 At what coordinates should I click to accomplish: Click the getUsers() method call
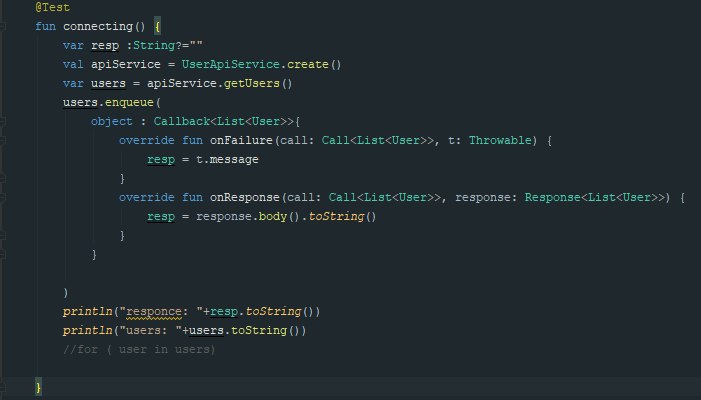coord(258,84)
